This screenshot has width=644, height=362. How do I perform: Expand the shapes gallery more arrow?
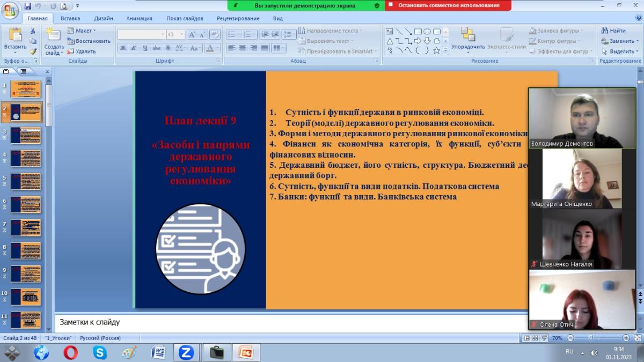pyautogui.click(x=445, y=50)
